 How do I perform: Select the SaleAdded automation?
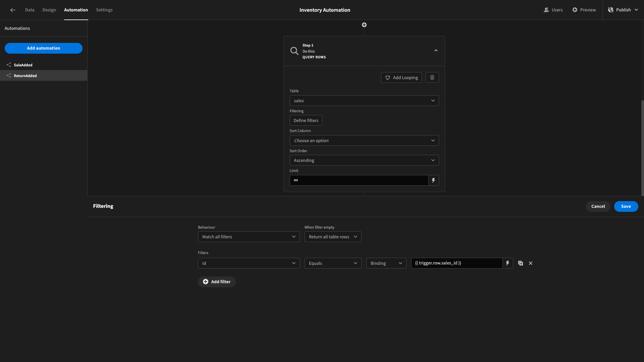[x=44, y=65]
